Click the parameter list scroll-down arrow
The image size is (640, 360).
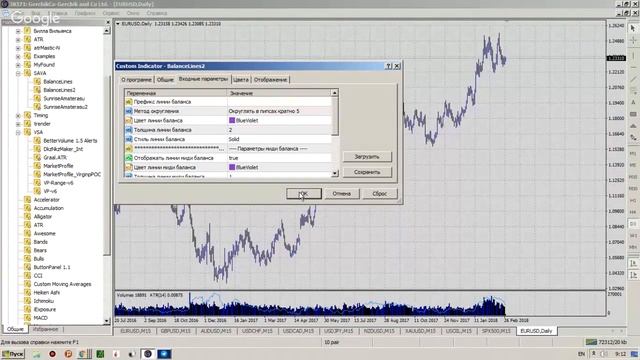[335, 173]
